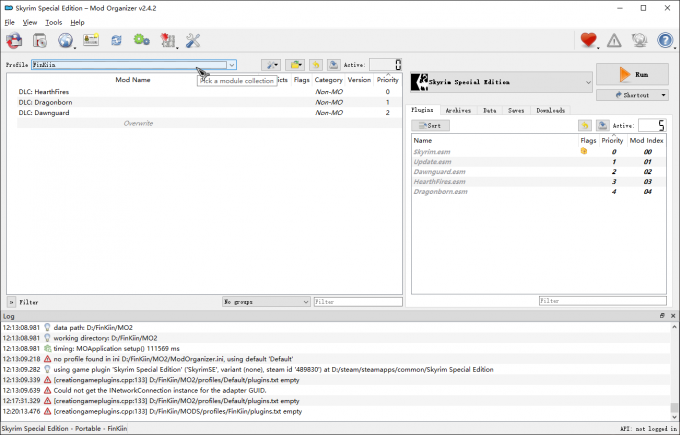The width and height of the screenshot is (680, 435).
Task: Sort plugins by Mod Index column
Action: pyautogui.click(x=646, y=141)
